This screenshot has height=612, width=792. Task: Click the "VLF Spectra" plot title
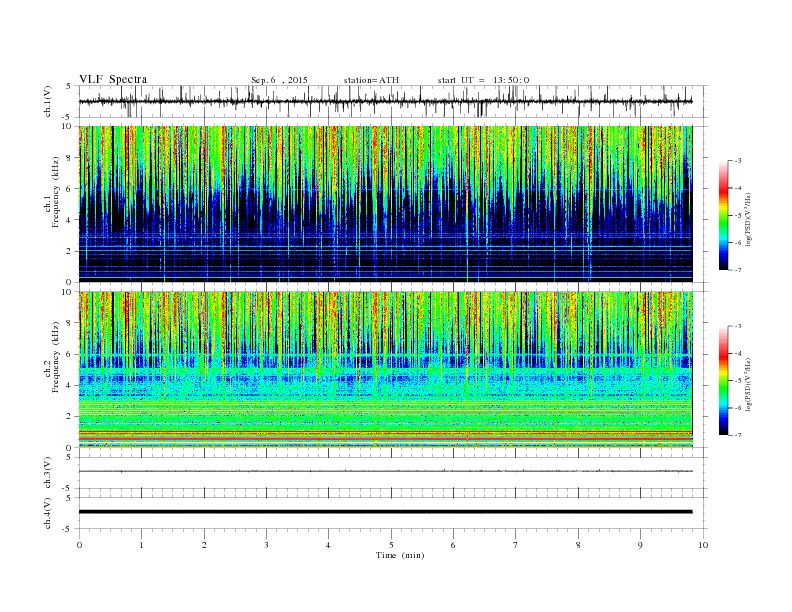click(113, 79)
